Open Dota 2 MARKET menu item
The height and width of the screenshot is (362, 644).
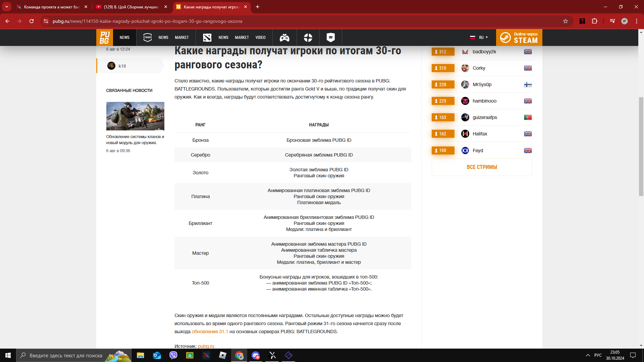point(242,38)
